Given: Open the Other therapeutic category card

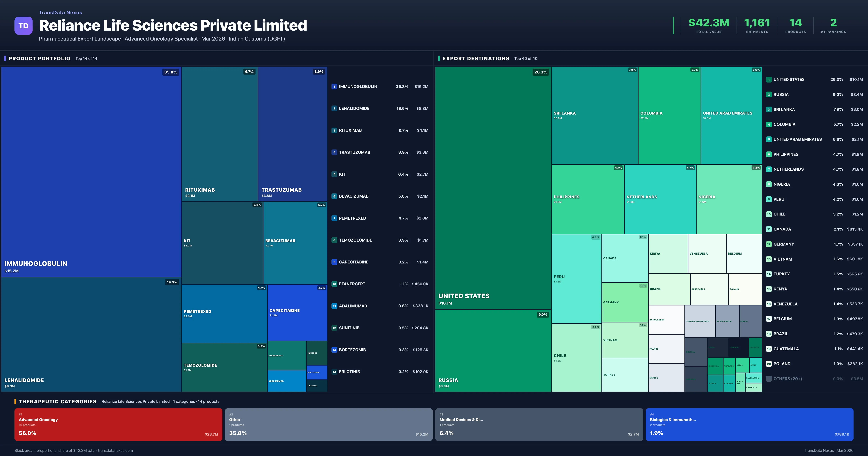Looking at the screenshot, I should (329, 424).
